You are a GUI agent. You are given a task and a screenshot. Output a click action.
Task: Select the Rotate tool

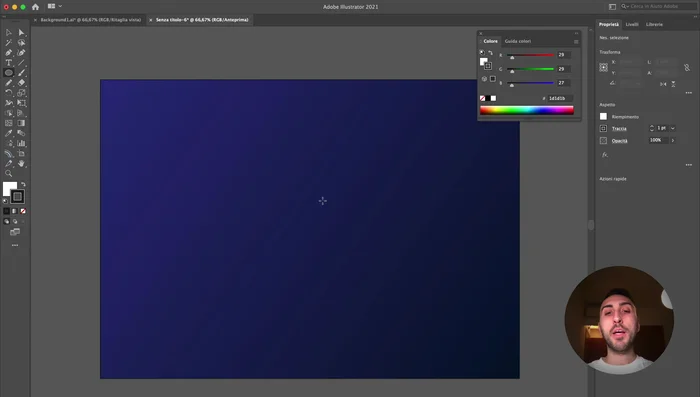[x=8, y=93]
